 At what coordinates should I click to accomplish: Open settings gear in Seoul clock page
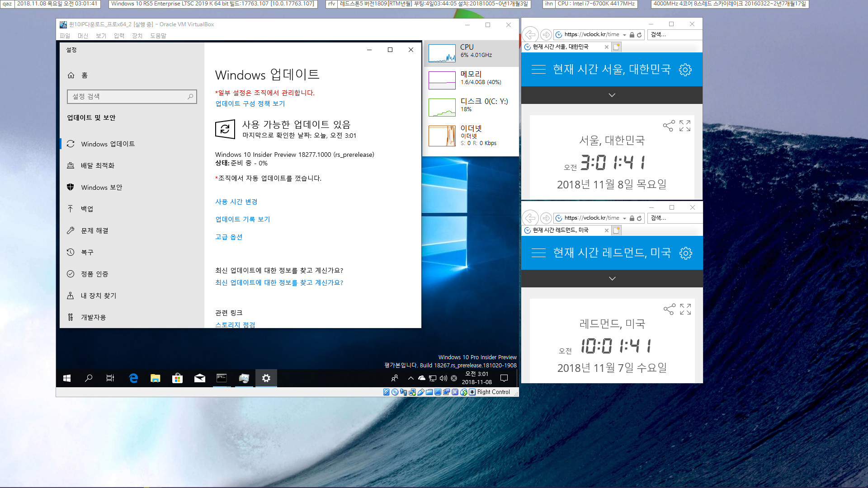pos(685,70)
